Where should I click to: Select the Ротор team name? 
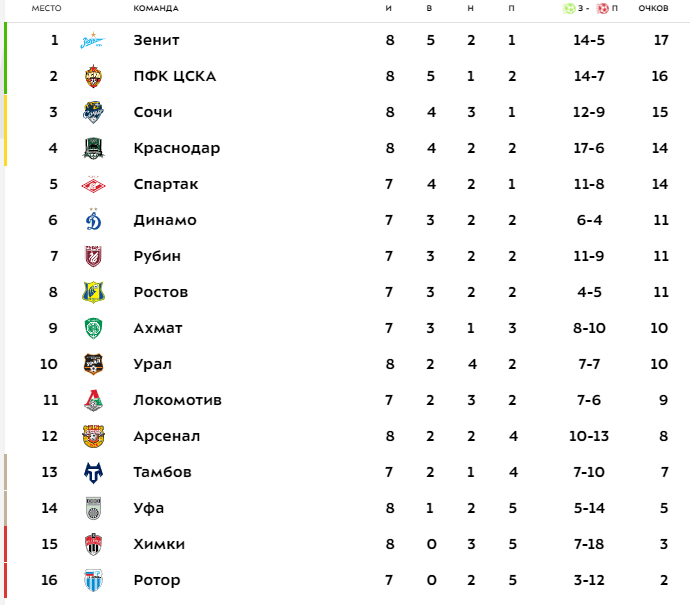tap(156, 581)
